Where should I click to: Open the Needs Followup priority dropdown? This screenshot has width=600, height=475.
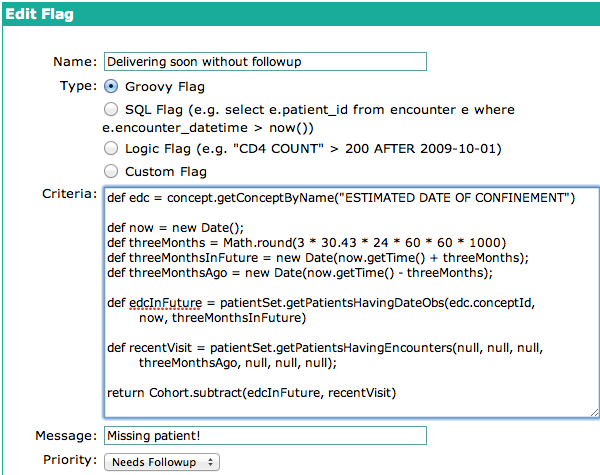pyautogui.click(x=161, y=462)
